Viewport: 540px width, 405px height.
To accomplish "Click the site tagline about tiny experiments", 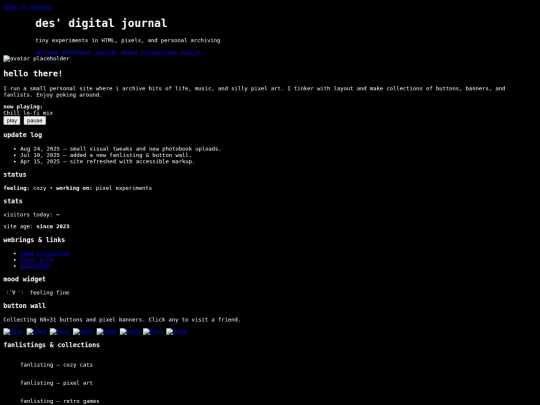I will pos(128,40).
